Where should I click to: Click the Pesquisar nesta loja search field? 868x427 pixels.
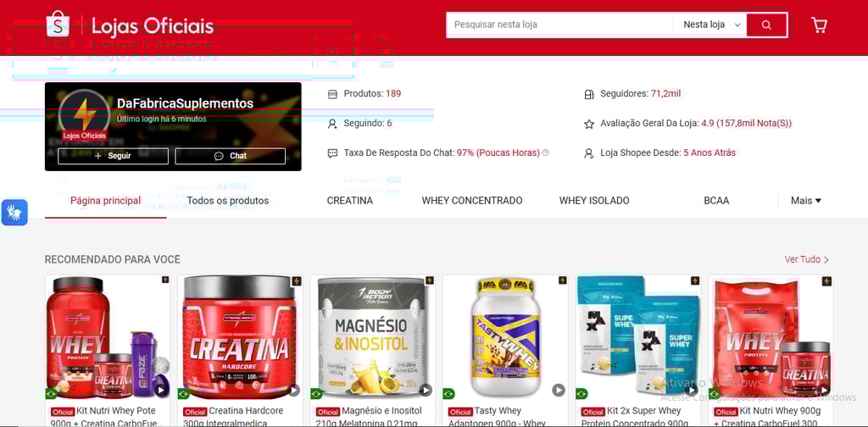click(560, 25)
